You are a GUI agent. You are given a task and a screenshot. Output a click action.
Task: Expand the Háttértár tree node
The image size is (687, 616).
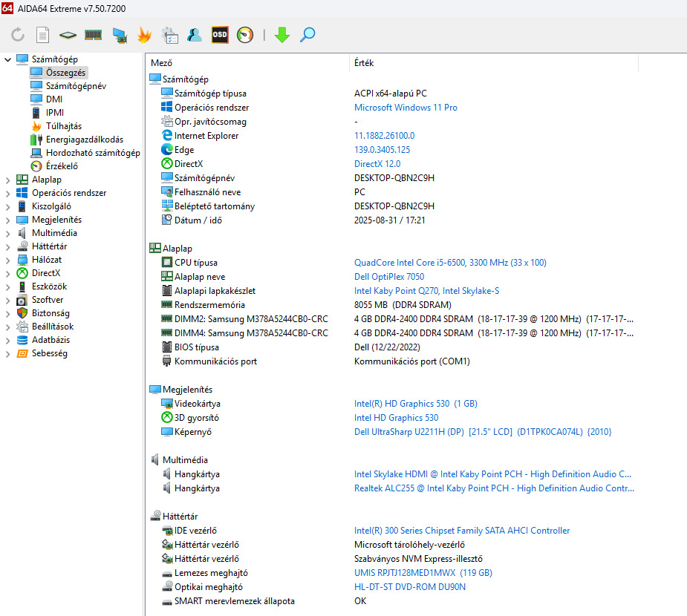click(8, 246)
